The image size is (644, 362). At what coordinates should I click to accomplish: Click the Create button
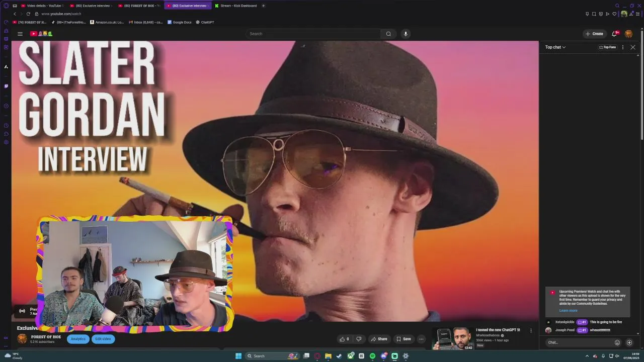pyautogui.click(x=594, y=34)
